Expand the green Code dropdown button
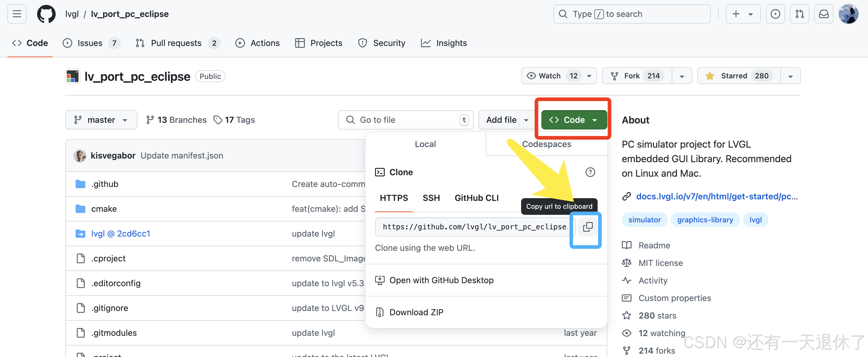Viewport: 868px width, 357px height. 574,120
